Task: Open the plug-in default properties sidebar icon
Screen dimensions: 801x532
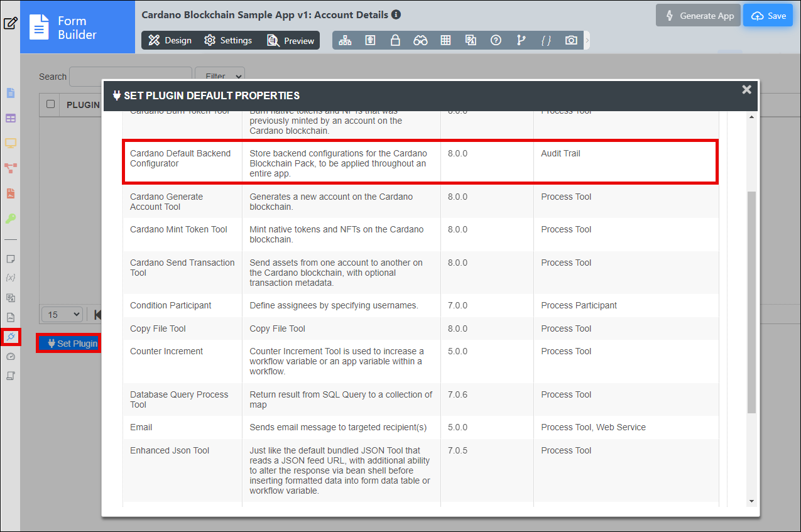Action: (x=10, y=337)
